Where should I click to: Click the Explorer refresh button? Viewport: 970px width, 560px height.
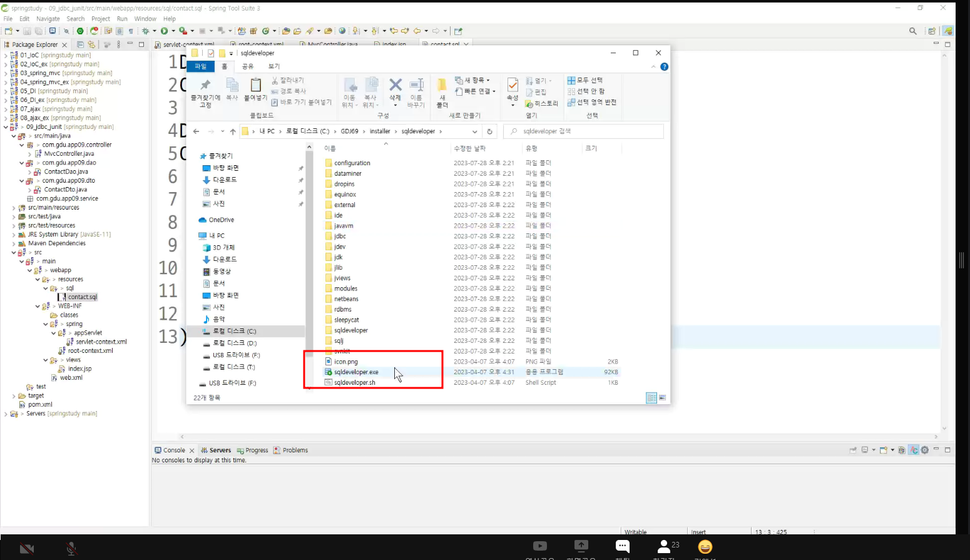pyautogui.click(x=490, y=131)
